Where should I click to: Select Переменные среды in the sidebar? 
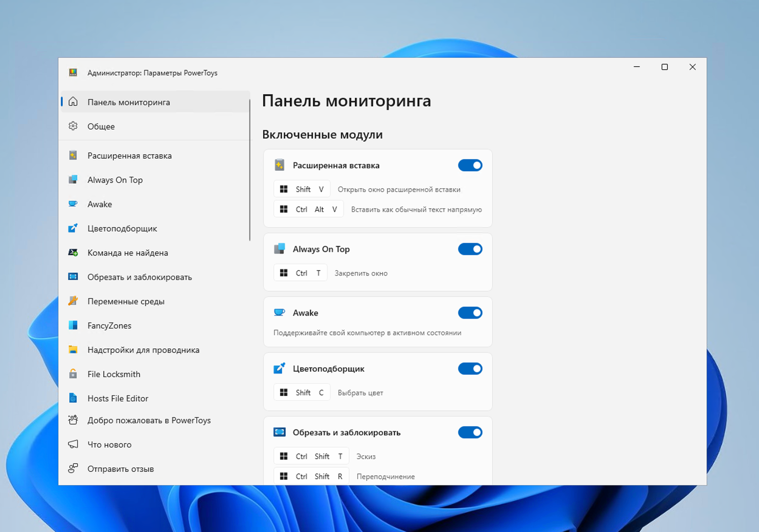[155, 301]
